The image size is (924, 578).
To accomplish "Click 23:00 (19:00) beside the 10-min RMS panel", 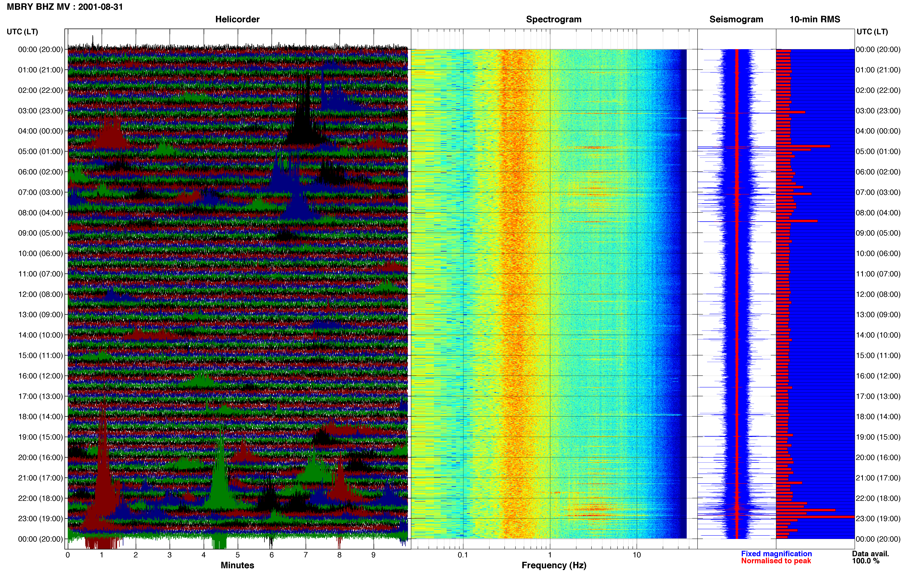I will point(878,519).
